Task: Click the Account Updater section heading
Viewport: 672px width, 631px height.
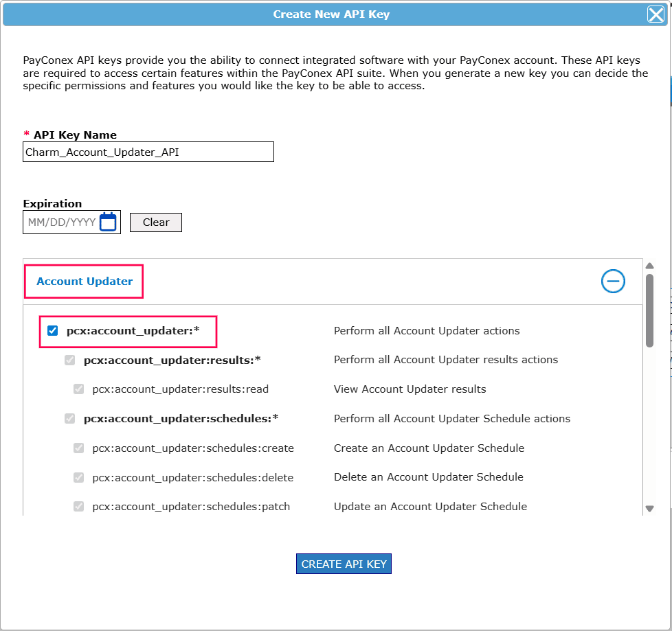Action: pos(83,281)
